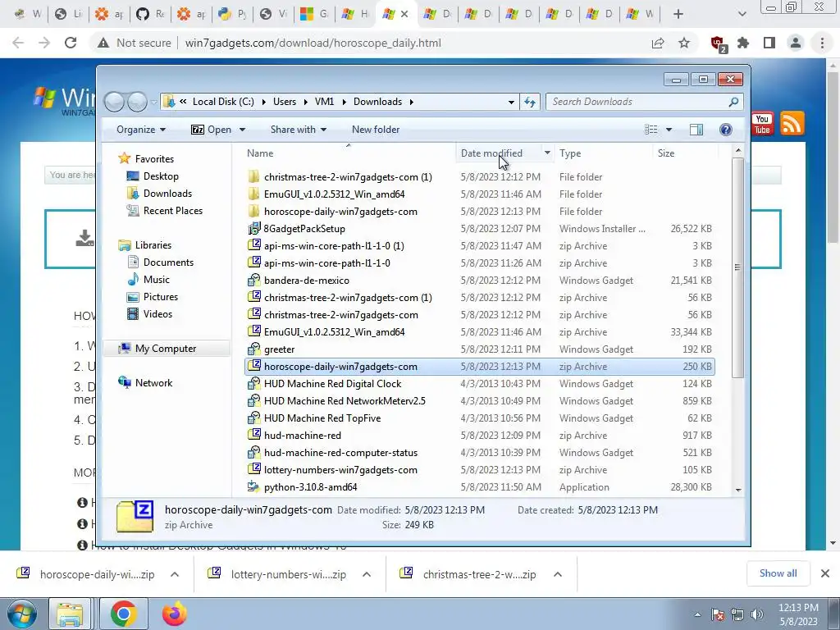Click the browser URL address field
Image resolution: width=840 pixels, height=630 pixels.
pyautogui.click(x=313, y=43)
